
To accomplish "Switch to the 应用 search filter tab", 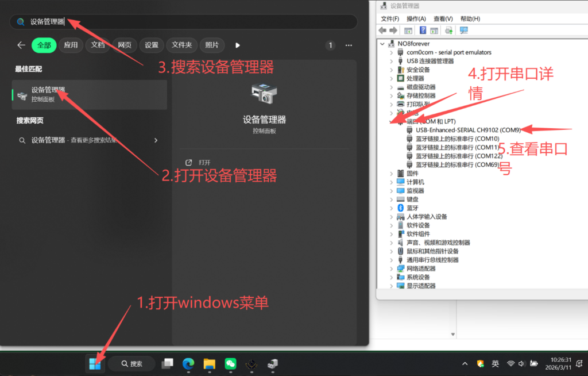I will coord(71,45).
